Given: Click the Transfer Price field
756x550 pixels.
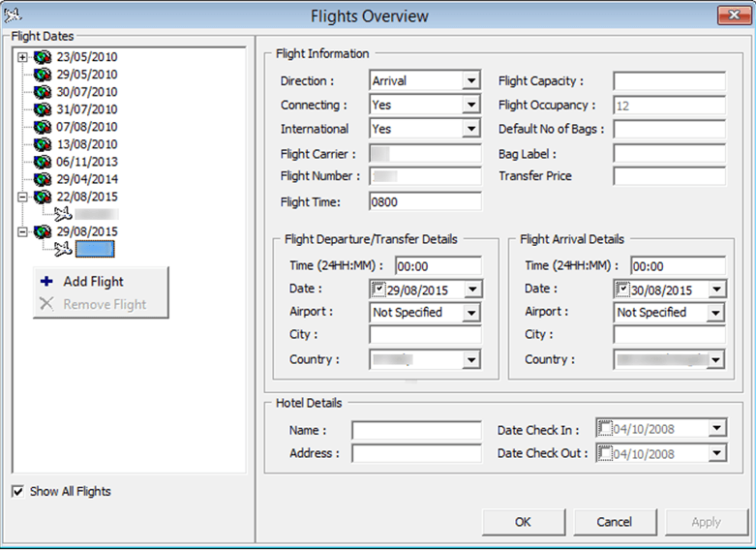Looking at the screenshot, I should pyautogui.click(x=669, y=176).
